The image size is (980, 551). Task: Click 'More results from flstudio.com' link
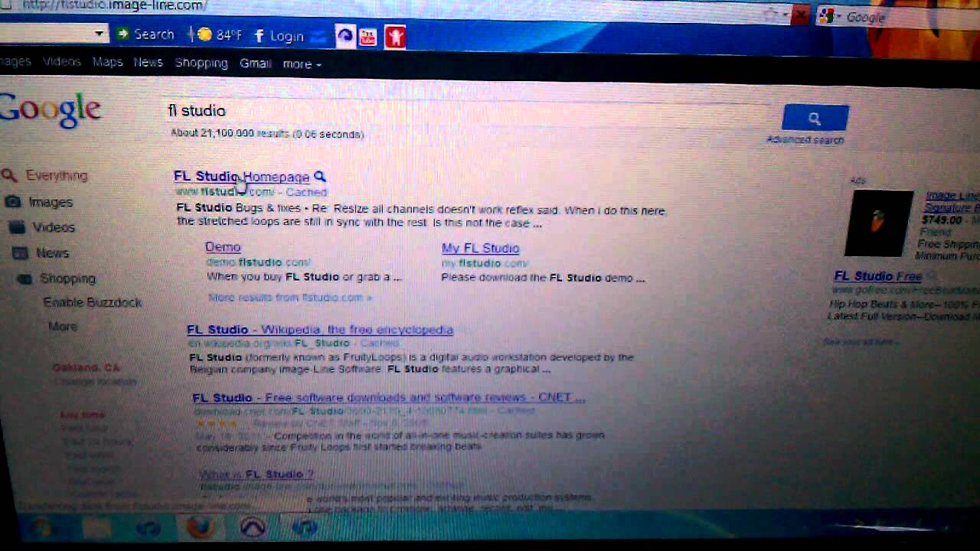pos(290,297)
